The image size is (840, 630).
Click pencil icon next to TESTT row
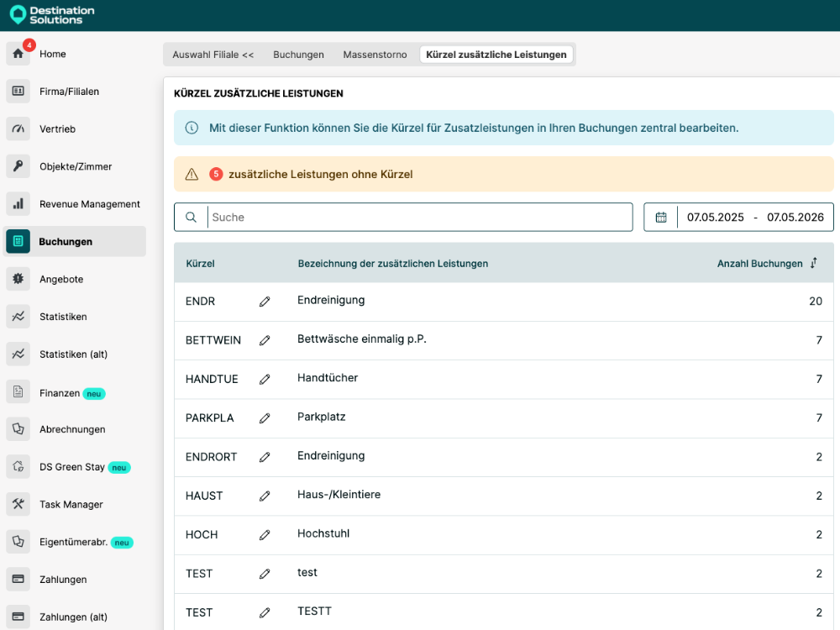(265, 612)
